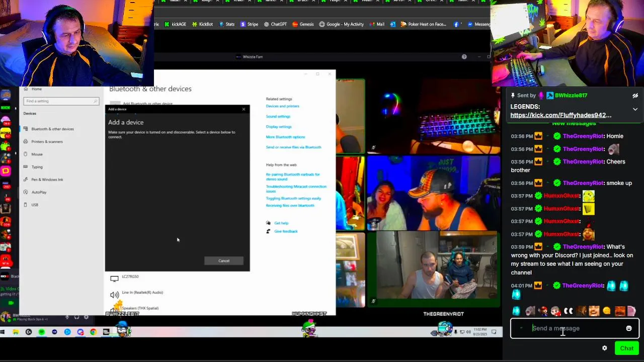Viewport: 644px width, 362px height.
Task: Open the Windows Start button
Action: click(3, 332)
